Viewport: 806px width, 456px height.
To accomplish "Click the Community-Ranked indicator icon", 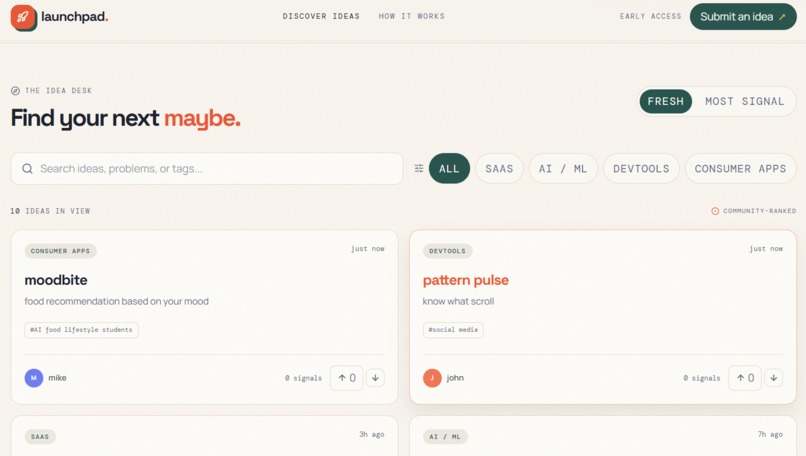I will tap(715, 211).
